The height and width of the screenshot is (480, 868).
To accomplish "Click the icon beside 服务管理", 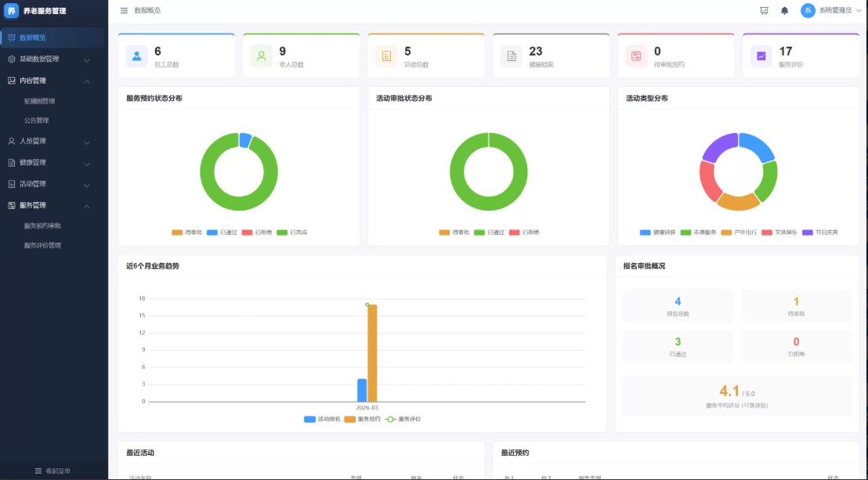I will 12,205.
